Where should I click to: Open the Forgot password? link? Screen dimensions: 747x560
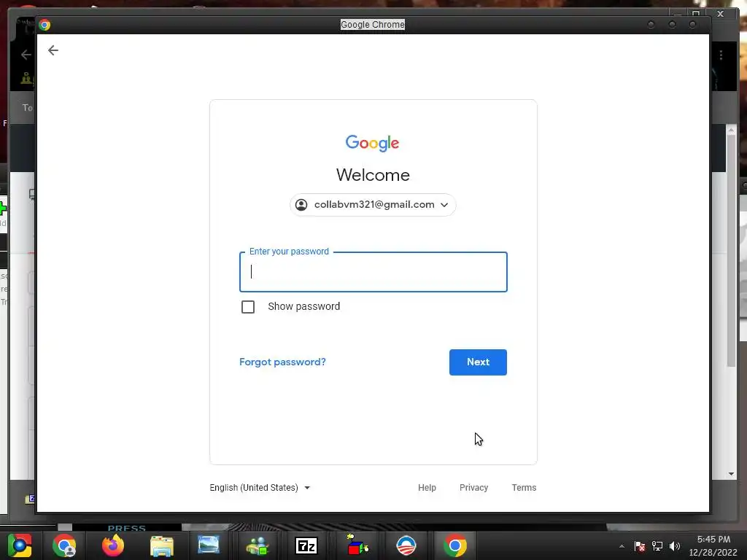coord(282,362)
